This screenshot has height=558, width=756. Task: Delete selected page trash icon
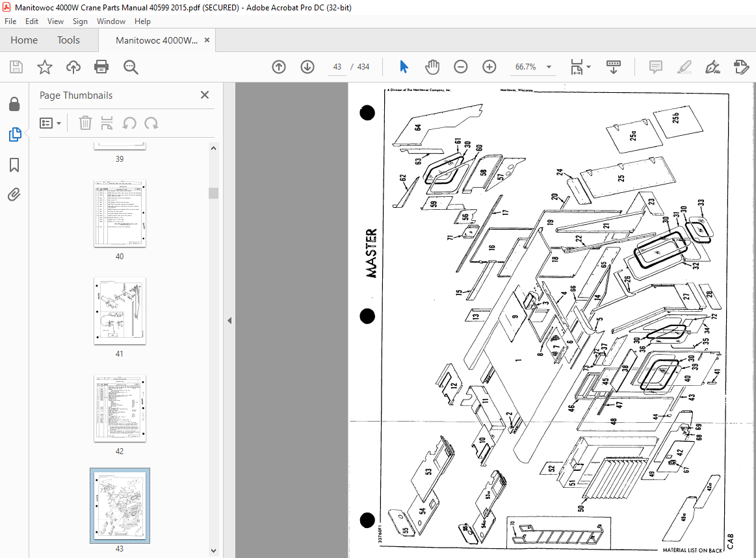click(x=85, y=123)
